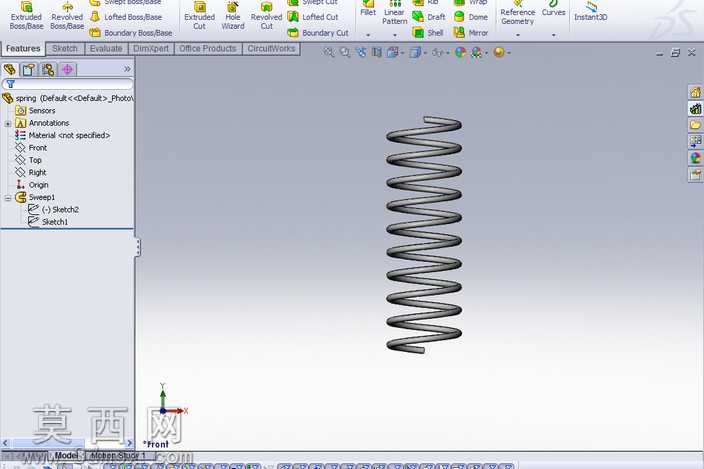Click the Hide/Show Items glasses icon
Image resolution: width=704 pixels, height=469 pixels.
tap(438, 53)
